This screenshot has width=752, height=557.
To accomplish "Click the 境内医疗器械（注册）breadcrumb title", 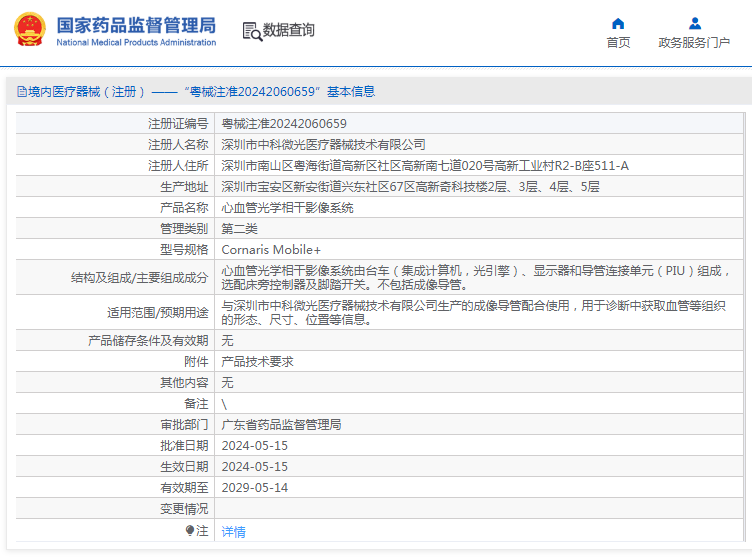I will [86, 91].
